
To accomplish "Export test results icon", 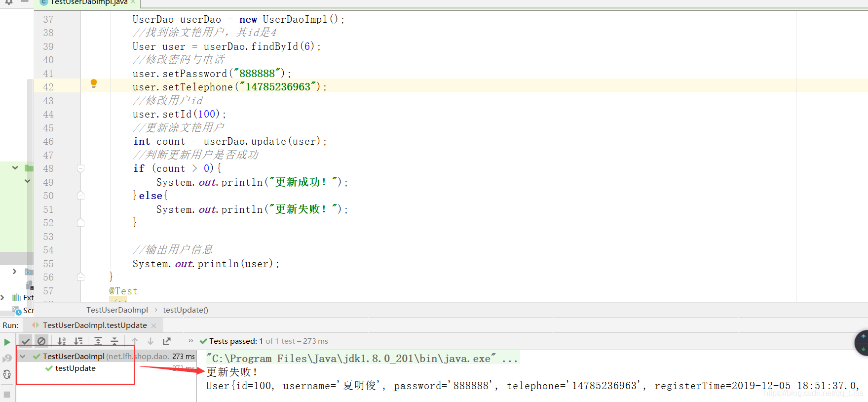I will tap(167, 341).
